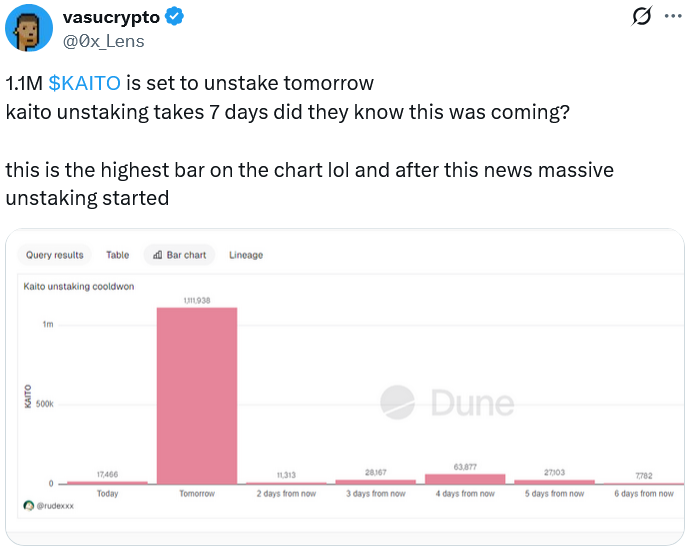
Task: Click the small rudexxx avatar icon
Action: tap(28, 505)
